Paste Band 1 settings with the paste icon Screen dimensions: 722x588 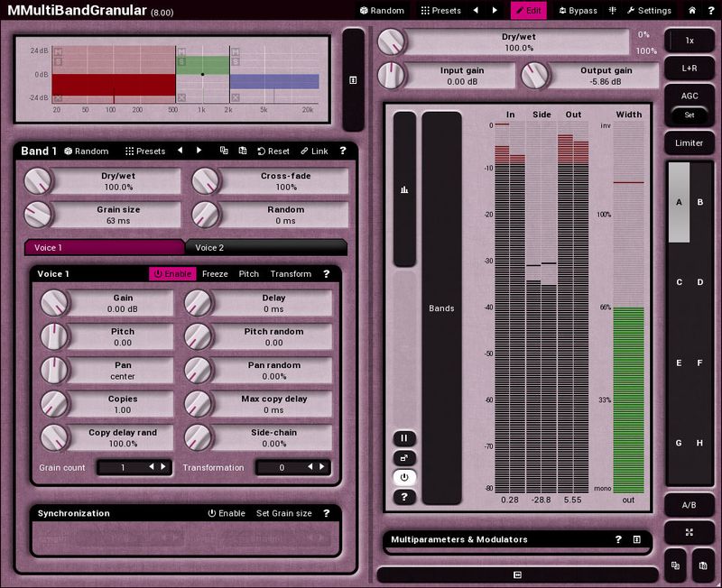[x=243, y=151]
